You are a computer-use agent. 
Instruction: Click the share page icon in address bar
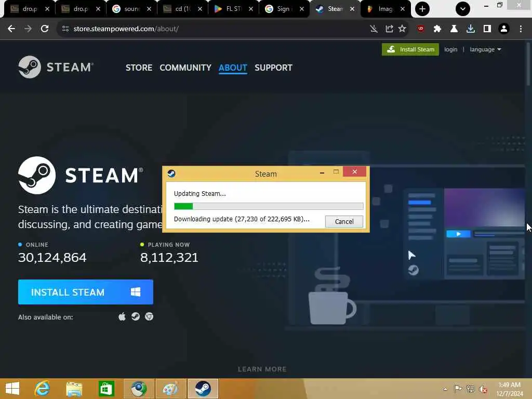click(x=389, y=29)
